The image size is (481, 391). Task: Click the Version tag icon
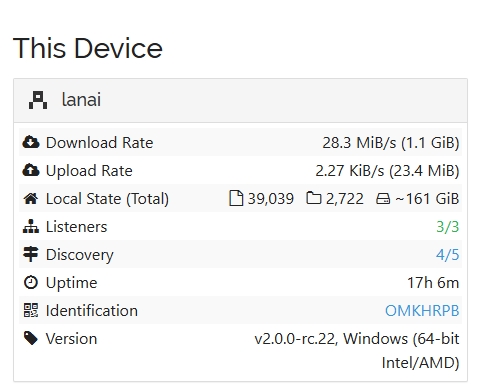(31, 338)
